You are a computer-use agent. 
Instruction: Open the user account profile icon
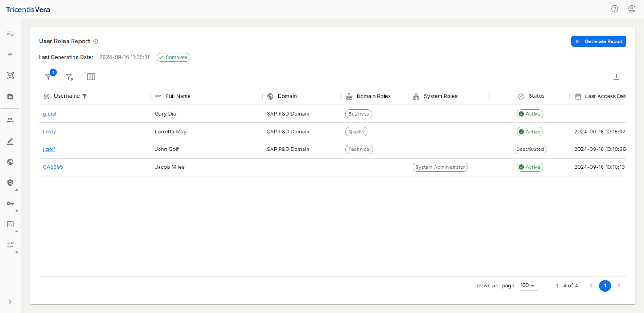click(x=631, y=9)
